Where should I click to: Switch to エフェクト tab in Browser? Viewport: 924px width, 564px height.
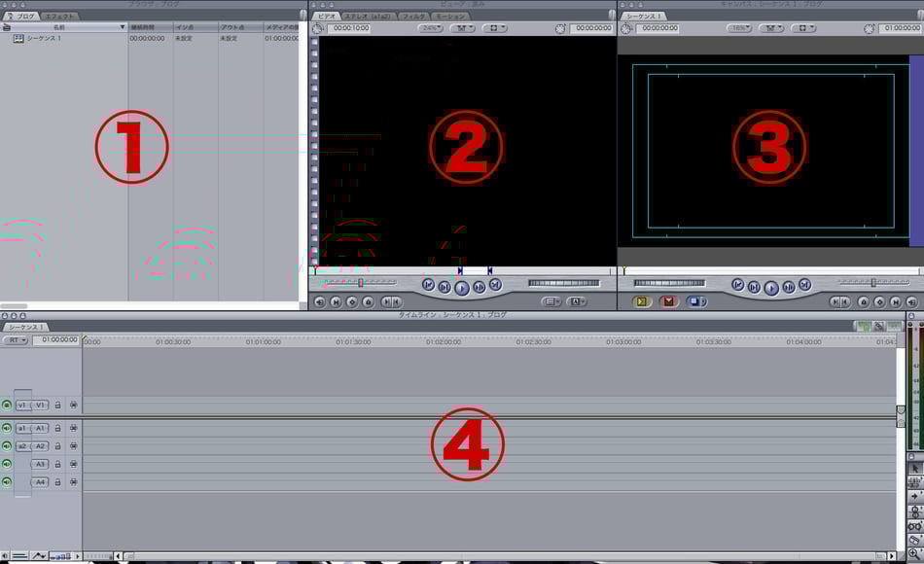coord(59,16)
